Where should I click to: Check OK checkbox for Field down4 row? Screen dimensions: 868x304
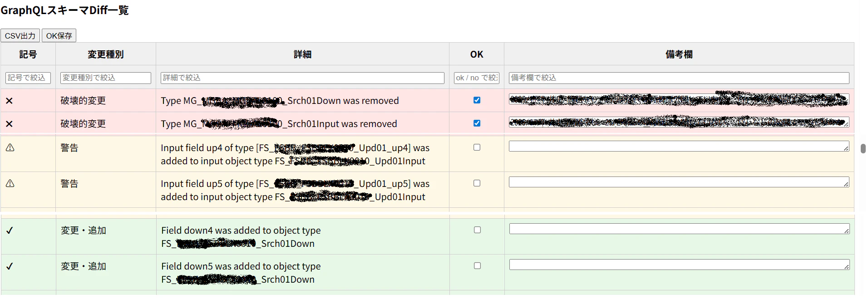pos(477,230)
